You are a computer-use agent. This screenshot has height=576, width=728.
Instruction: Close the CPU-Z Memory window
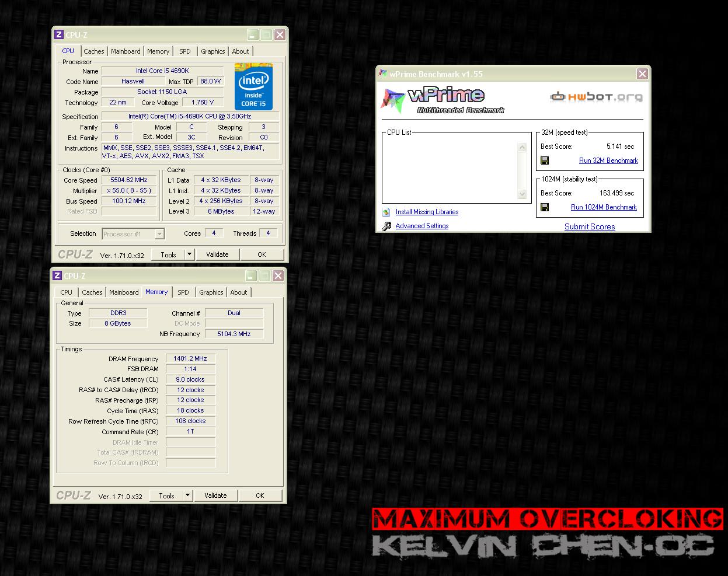[x=278, y=276]
